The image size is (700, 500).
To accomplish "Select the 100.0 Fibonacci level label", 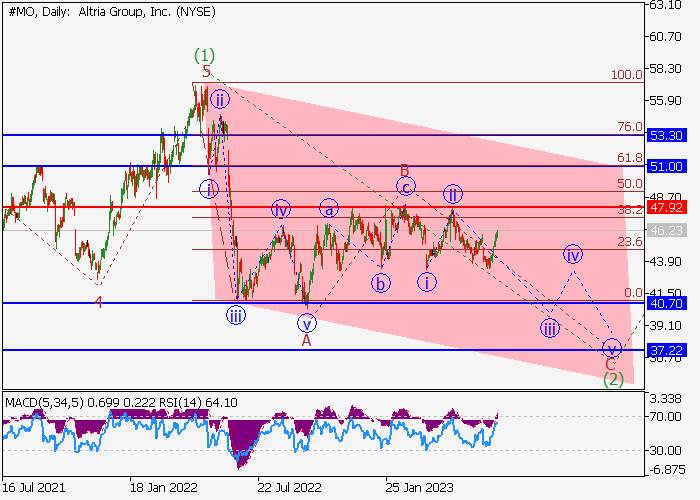I will (627, 75).
